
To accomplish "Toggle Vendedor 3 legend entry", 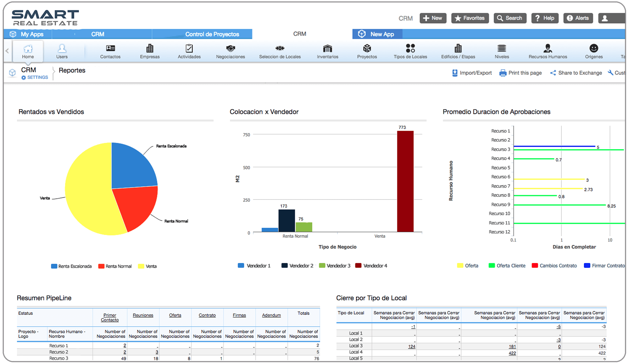I will click(335, 266).
